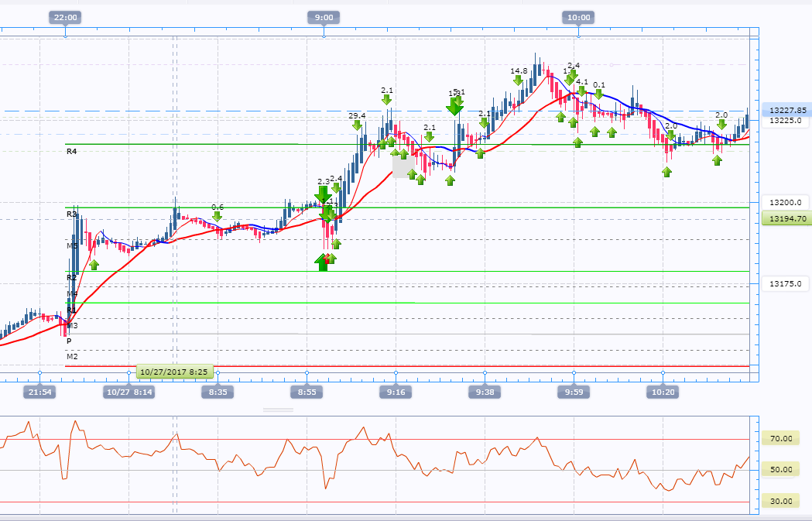Select the 10:20 time axis label
Viewport: 812px width, 521px height.
point(663,392)
